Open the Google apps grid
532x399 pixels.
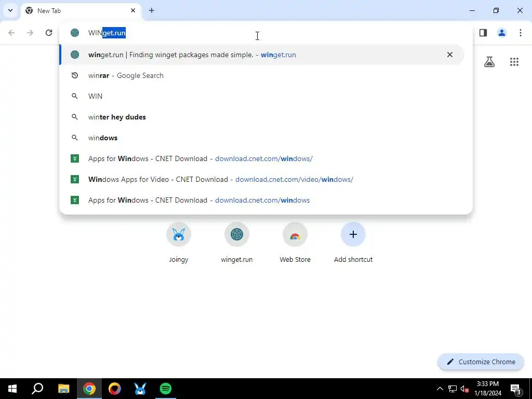pyautogui.click(x=514, y=62)
